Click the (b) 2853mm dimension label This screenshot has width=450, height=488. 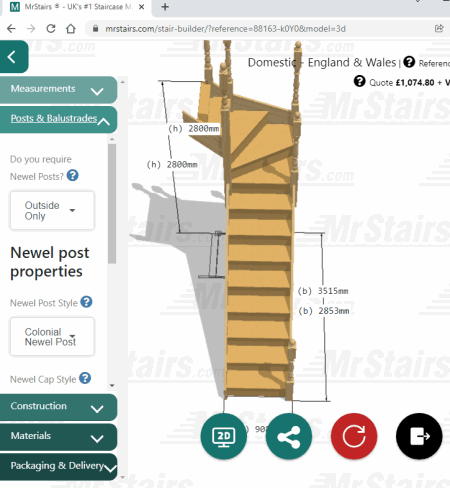coord(324,311)
